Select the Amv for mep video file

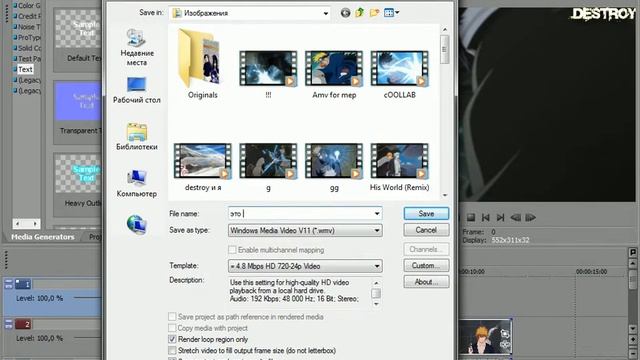click(x=334, y=73)
